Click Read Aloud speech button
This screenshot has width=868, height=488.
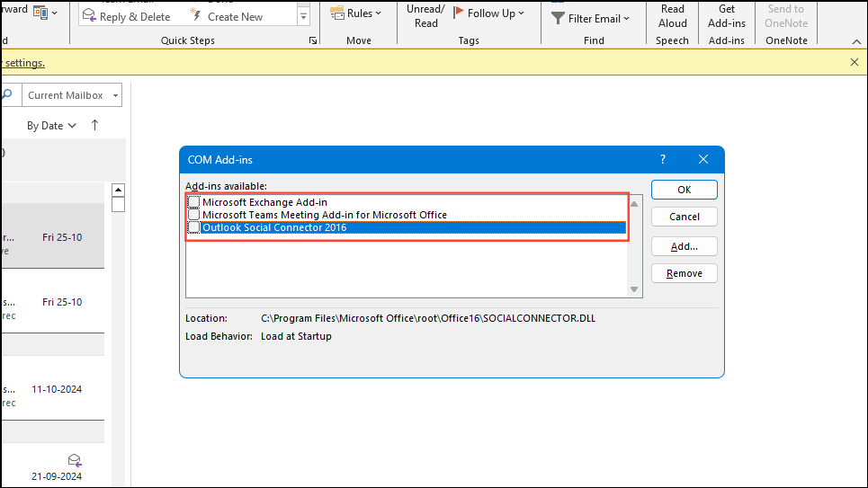672,16
